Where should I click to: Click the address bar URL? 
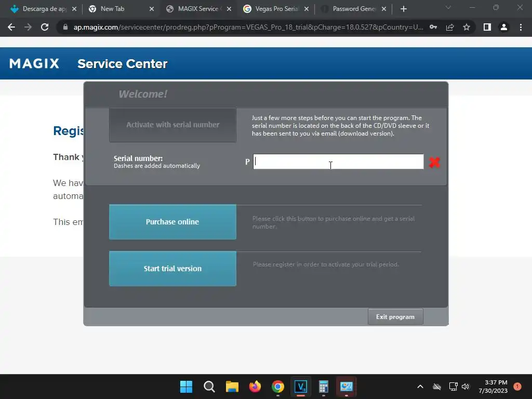248,27
